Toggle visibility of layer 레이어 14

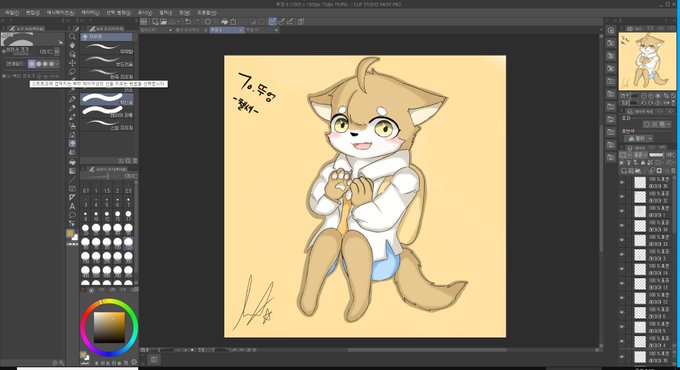pyautogui.click(x=621, y=269)
